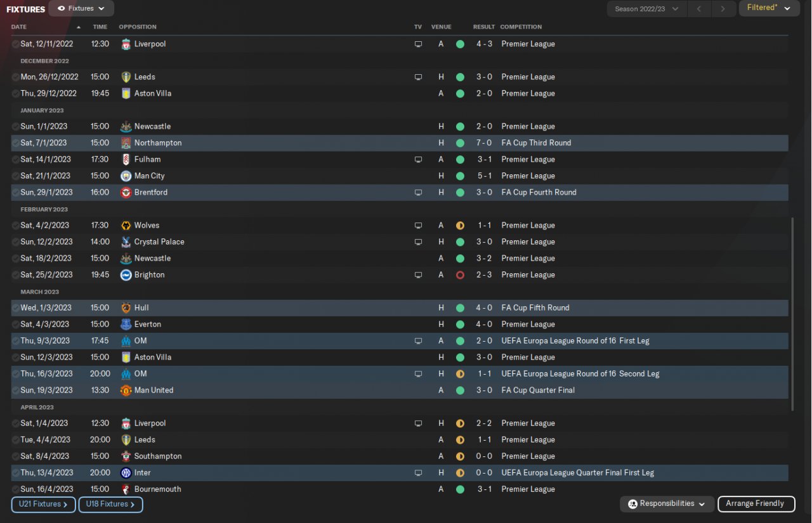812x523 pixels.
Task: Open the Fixtures view dropdown
Action: pos(81,9)
